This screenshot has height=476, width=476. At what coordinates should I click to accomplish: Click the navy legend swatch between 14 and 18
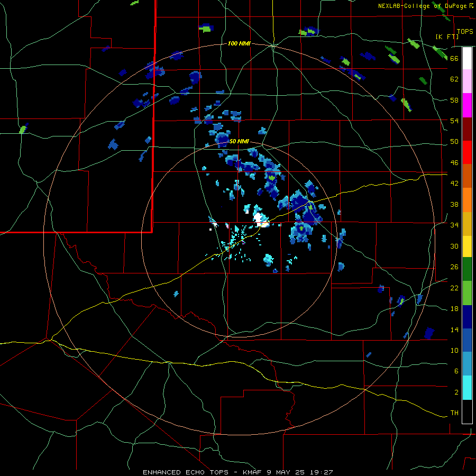(467, 317)
